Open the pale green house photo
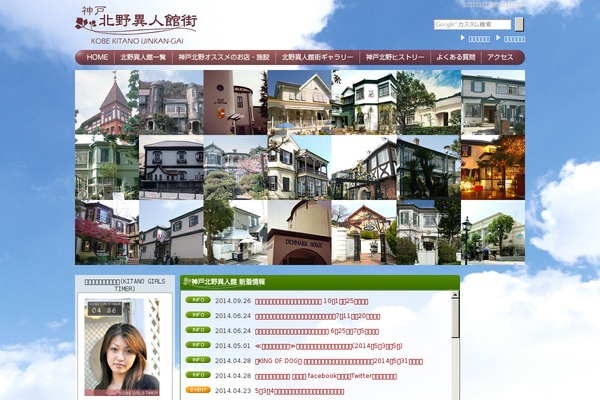The height and width of the screenshot is (400, 600). coord(107,167)
